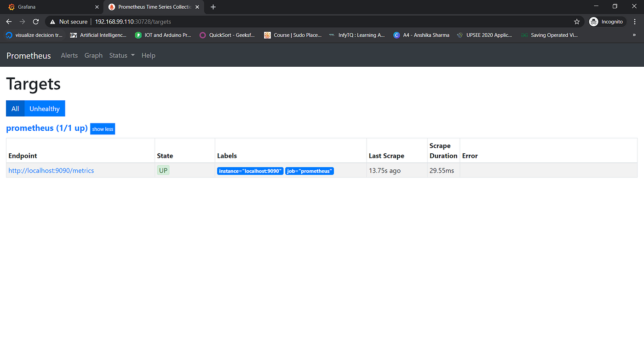Click the prometheus (1/1 up) job heading
Viewport: 644px width, 342px height.
coord(47,128)
